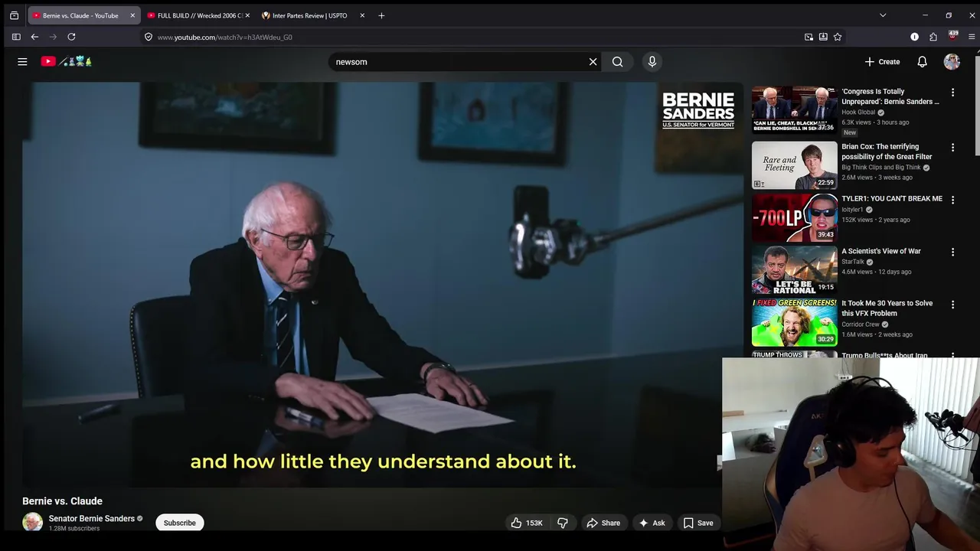Viewport: 980px width, 551px height.
Task: Run search with the magnifying glass button
Action: tap(618, 62)
